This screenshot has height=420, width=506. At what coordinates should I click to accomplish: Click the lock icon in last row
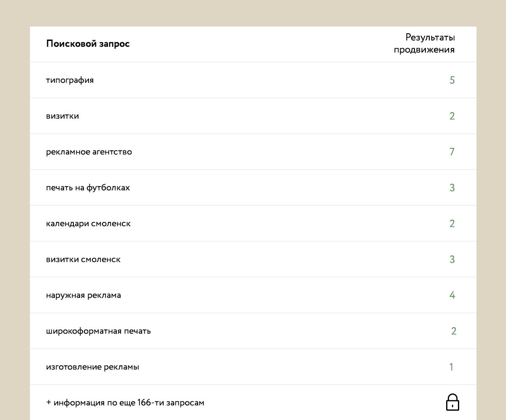click(x=452, y=402)
